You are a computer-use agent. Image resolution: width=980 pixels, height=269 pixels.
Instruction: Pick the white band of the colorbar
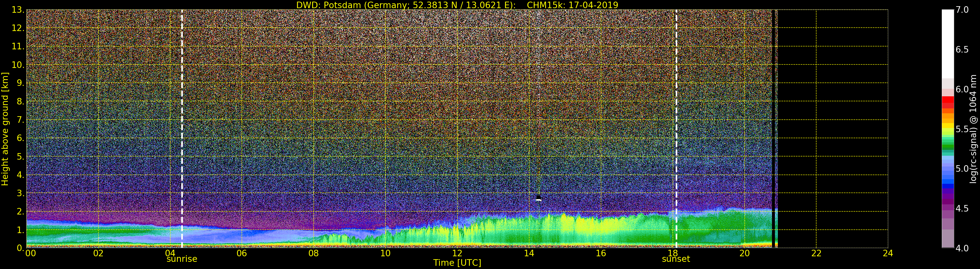(948, 44)
